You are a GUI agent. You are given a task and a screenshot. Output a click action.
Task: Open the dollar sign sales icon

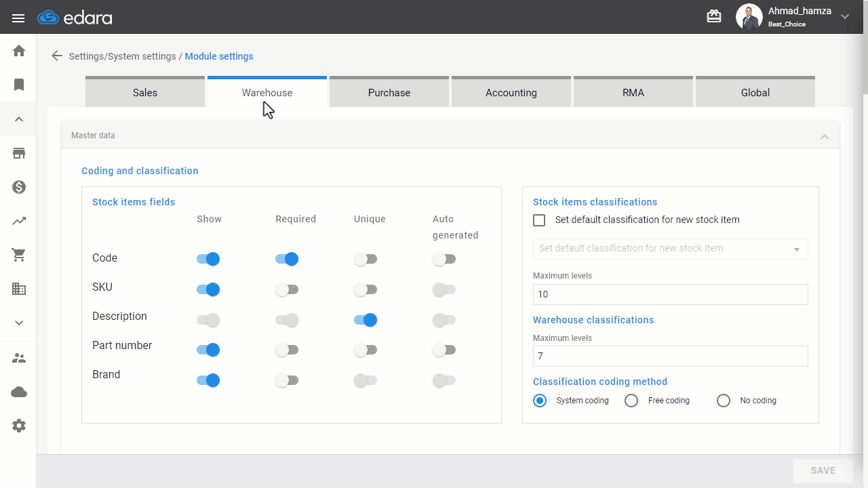pos(19,187)
